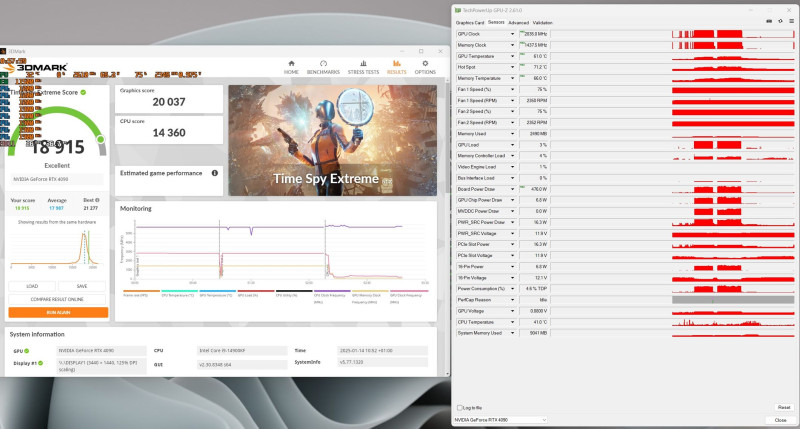Expand the 16-Pin Power sensor dropdown
The image size is (800, 429).
point(512,267)
